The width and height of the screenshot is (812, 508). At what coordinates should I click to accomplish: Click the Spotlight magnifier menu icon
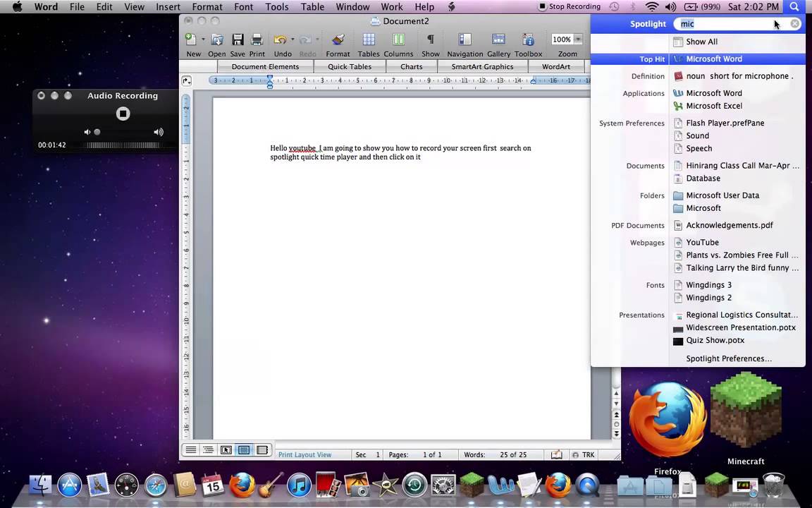[794, 7]
